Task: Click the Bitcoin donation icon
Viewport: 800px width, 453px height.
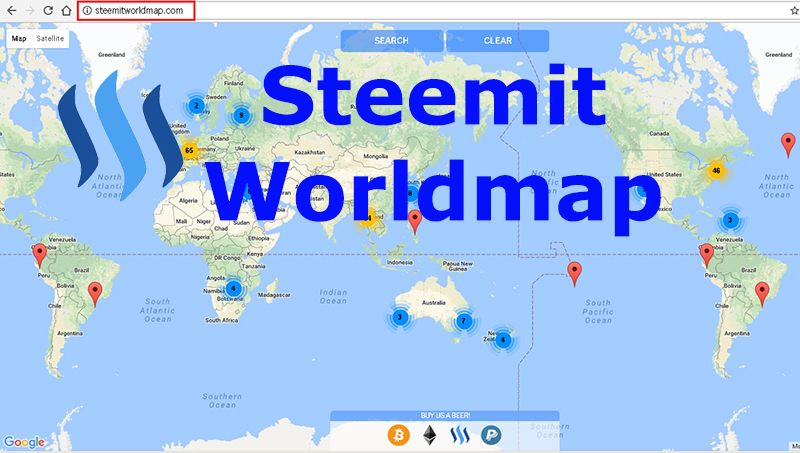Action: (x=398, y=435)
